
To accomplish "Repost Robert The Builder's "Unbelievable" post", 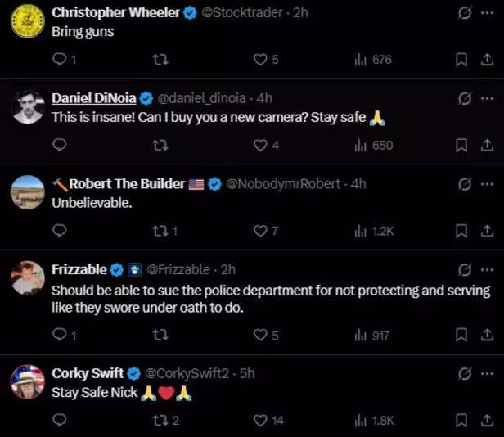I will point(160,231).
